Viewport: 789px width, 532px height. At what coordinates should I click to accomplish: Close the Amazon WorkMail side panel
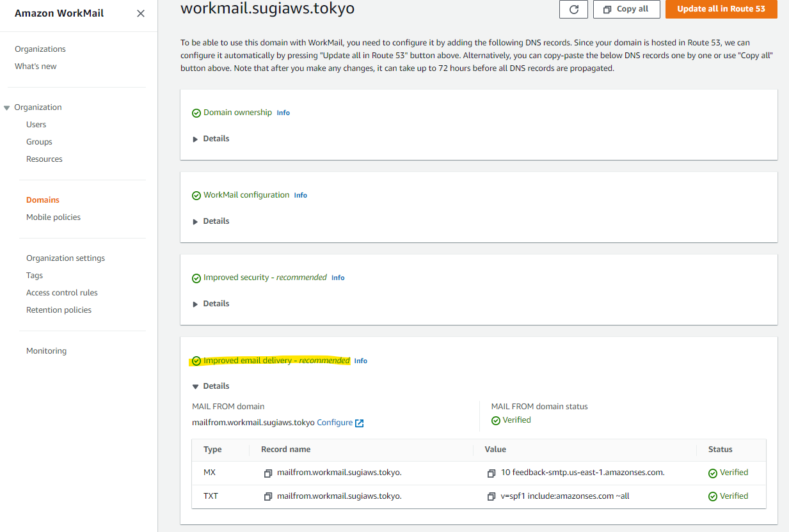pos(141,13)
